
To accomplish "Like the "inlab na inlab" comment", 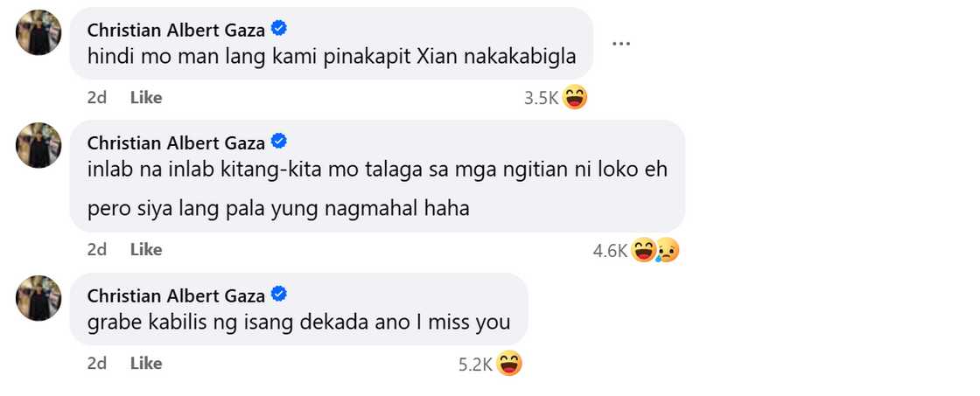I will (146, 250).
